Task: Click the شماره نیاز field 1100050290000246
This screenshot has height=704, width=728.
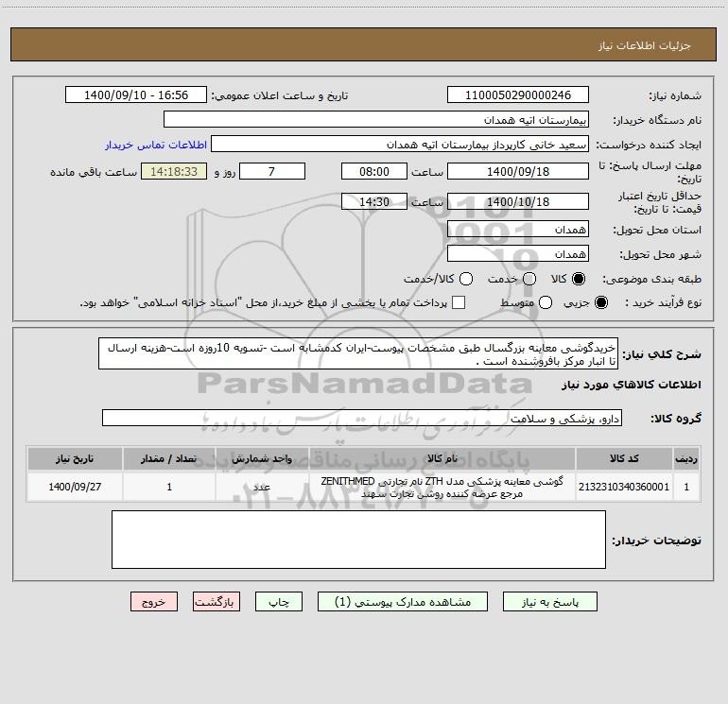Action: [518, 94]
